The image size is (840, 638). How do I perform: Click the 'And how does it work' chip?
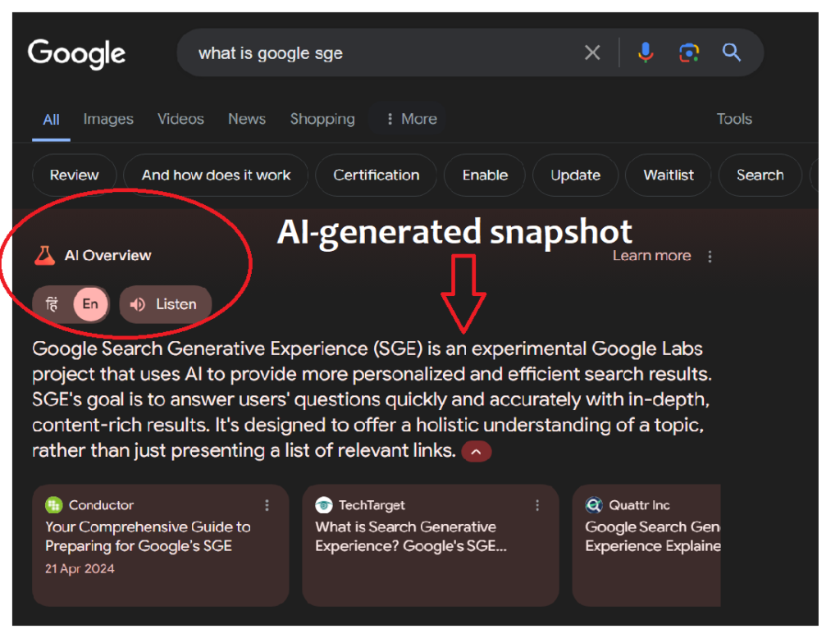[216, 175]
